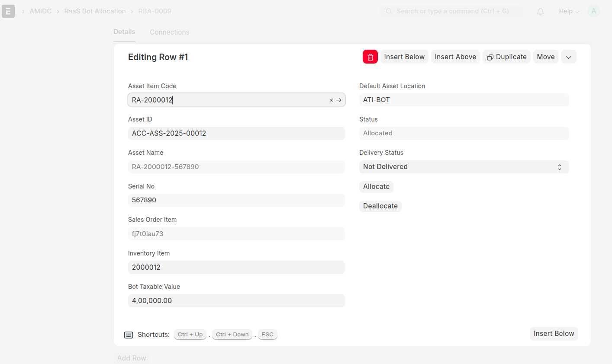This screenshot has width=612, height=364.
Task: Open linked Asset Item Code arrow
Action: [339, 100]
